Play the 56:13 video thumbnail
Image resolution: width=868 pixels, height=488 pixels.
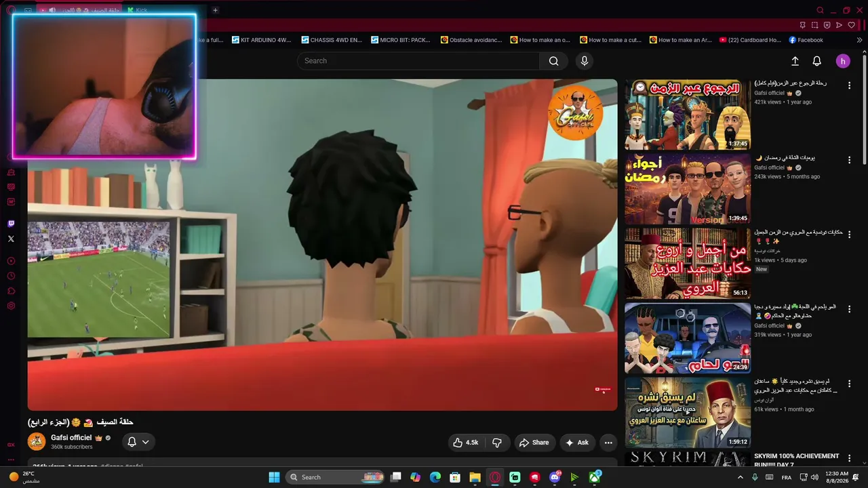pos(688,264)
